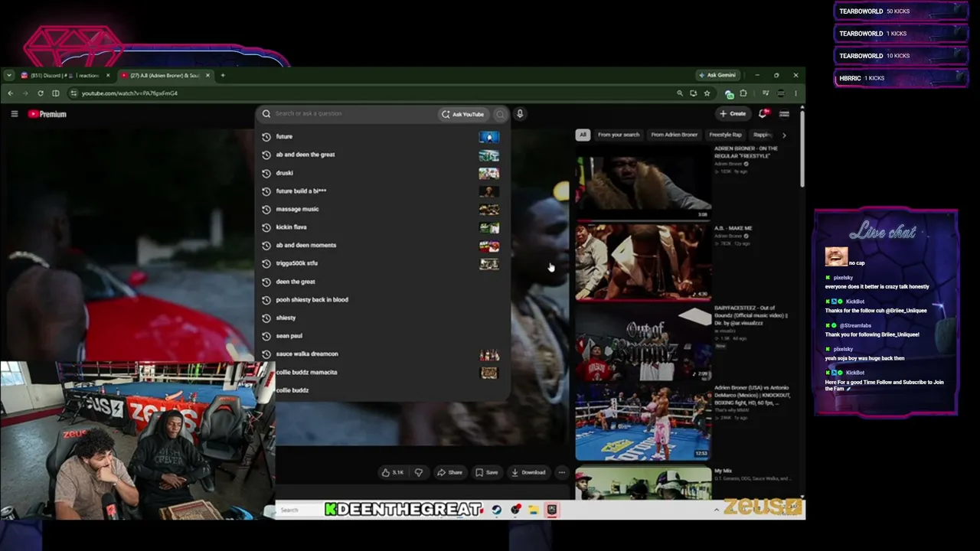Open File Explorer from the taskbar
Image resolution: width=980 pixels, height=551 pixels.
click(533, 510)
